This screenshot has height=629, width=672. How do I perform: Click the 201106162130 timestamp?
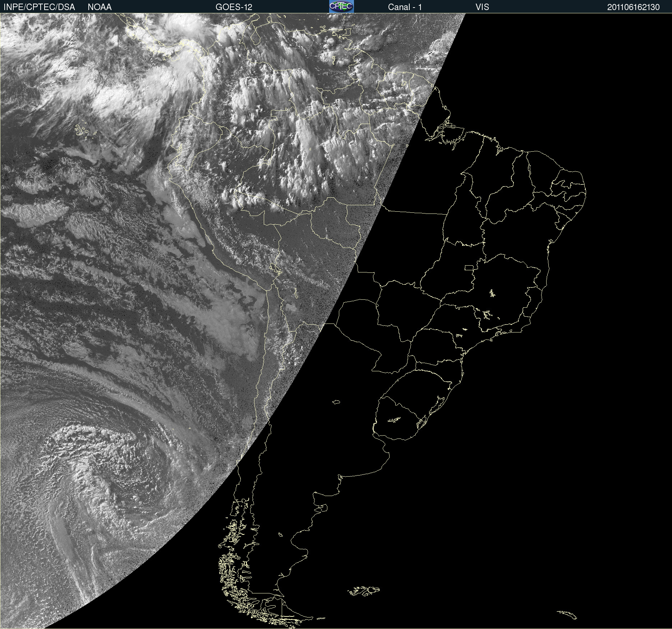pyautogui.click(x=634, y=7)
